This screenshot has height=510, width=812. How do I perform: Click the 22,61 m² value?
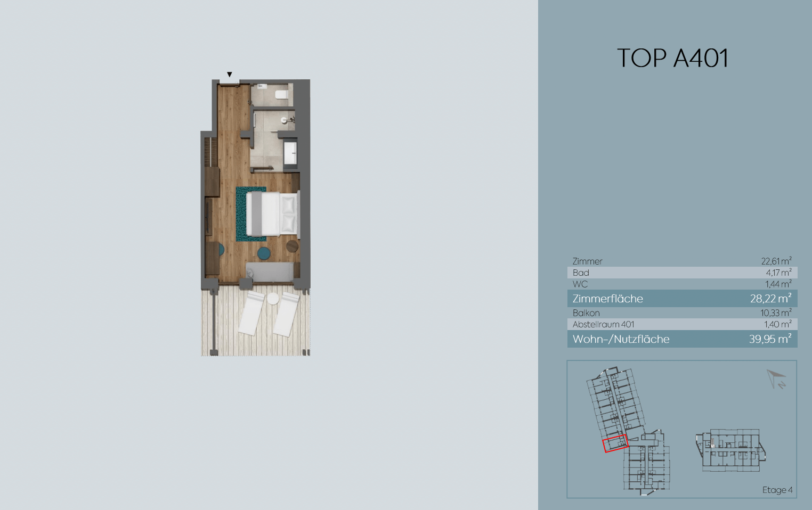[776, 261]
